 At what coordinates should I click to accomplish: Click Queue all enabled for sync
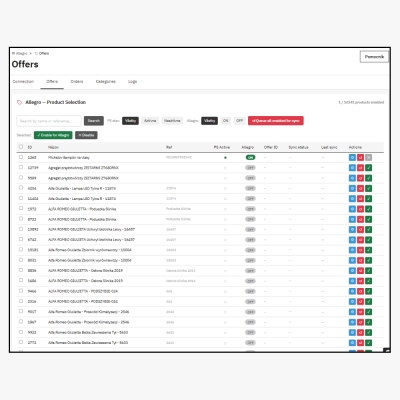(x=276, y=121)
